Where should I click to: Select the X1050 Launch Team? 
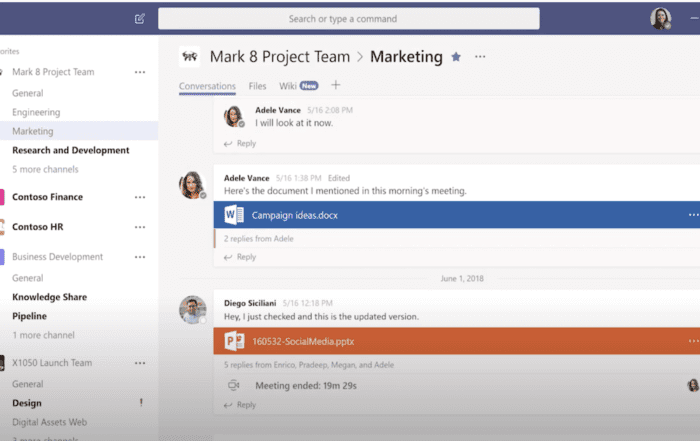pyautogui.click(x=52, y=363)
